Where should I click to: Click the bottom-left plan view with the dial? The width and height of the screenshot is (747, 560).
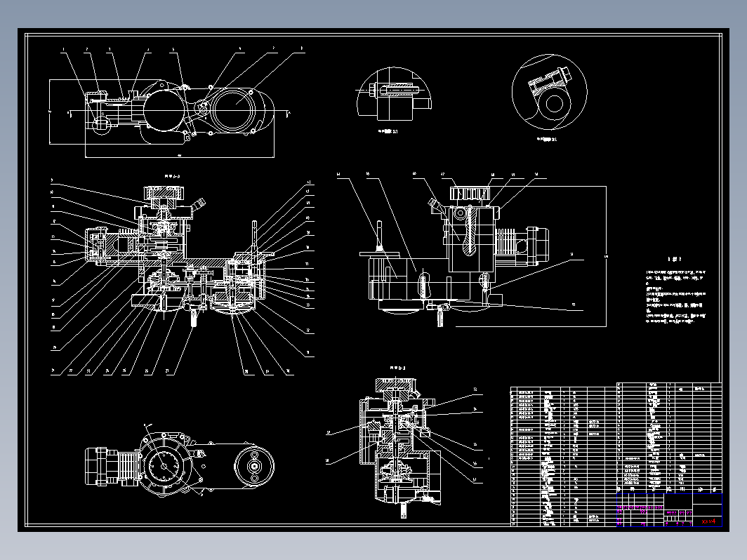[180, 461]
